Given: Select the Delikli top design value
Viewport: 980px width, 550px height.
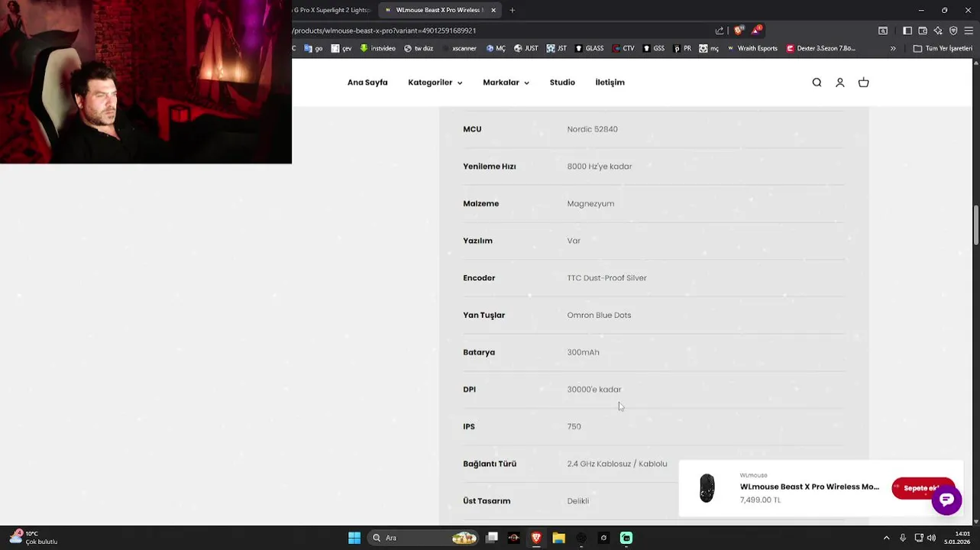Looking at the screenshot, I should point(577,501).
